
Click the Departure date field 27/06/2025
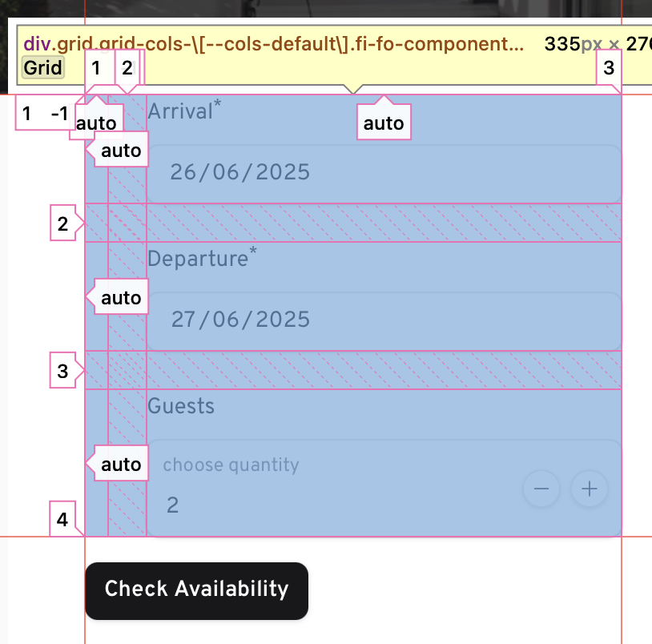[384, 321]
